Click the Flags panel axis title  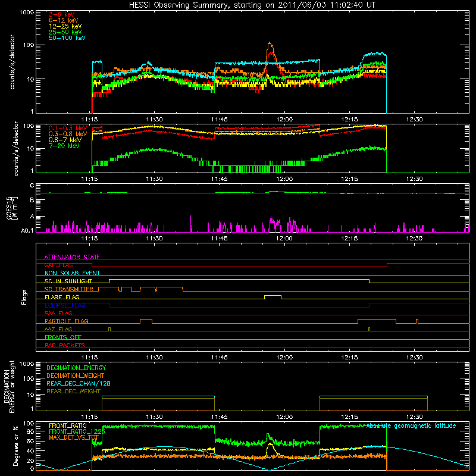(24, 297)
